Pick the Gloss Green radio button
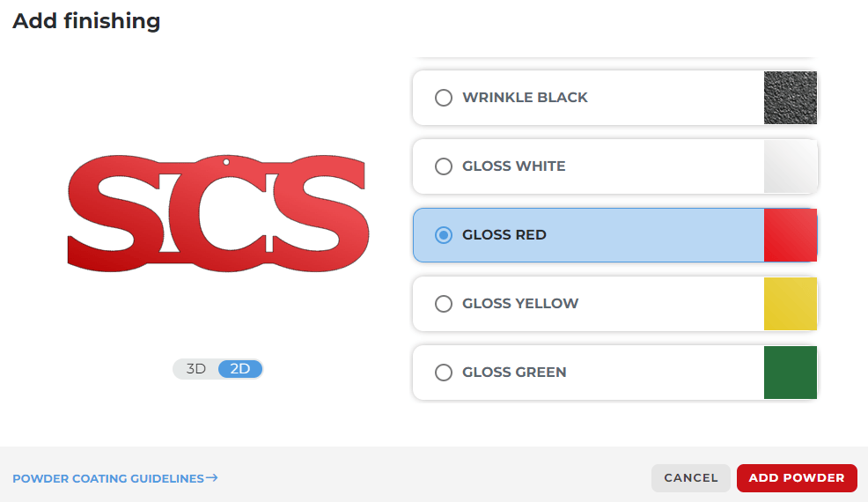The image size is (868, 502). click(x=444, y=373)
